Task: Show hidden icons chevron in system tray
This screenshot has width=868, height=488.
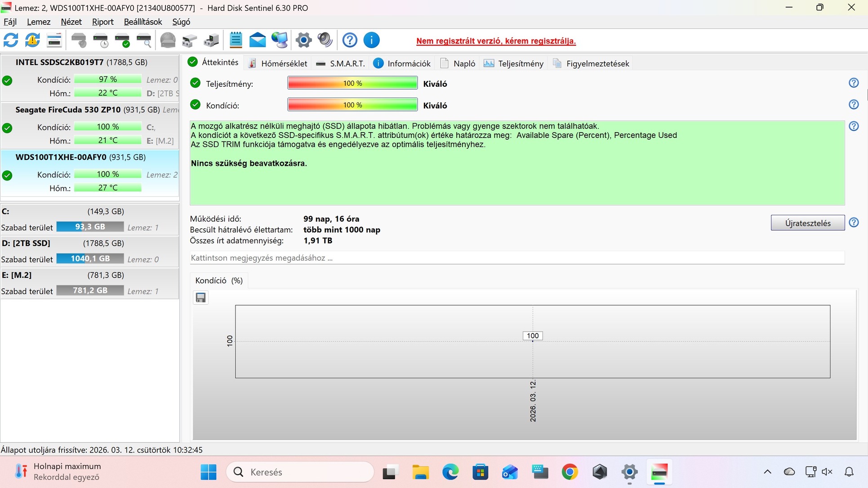Action: point(767,472)
